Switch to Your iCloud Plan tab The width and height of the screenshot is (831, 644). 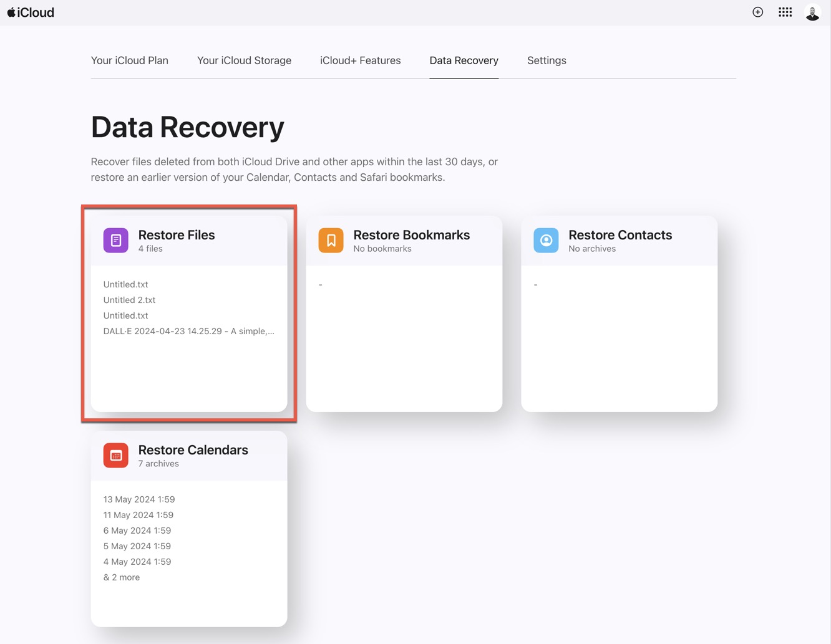click(130, 60)
